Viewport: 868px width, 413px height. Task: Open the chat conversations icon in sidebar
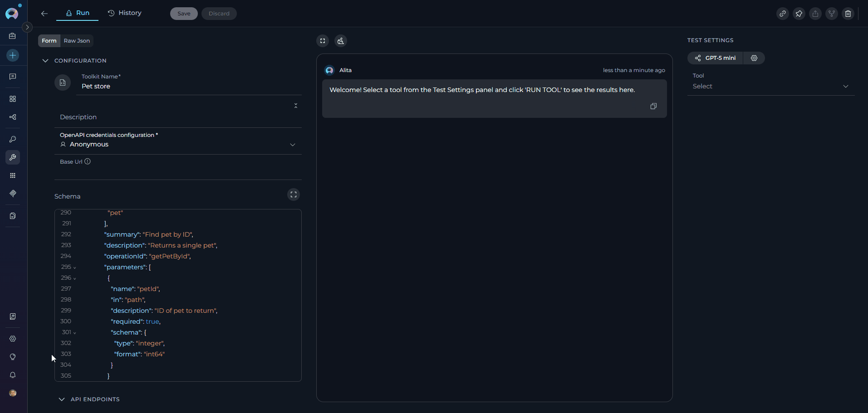coord(12,77)
